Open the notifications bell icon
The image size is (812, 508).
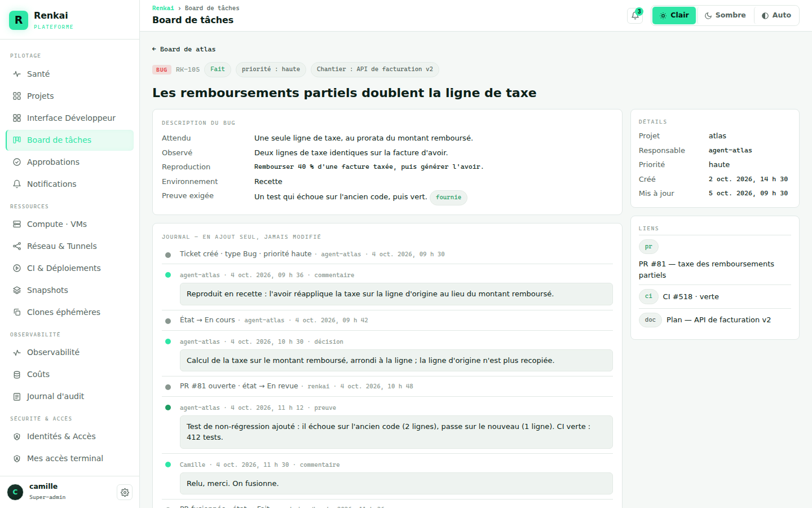635,16
